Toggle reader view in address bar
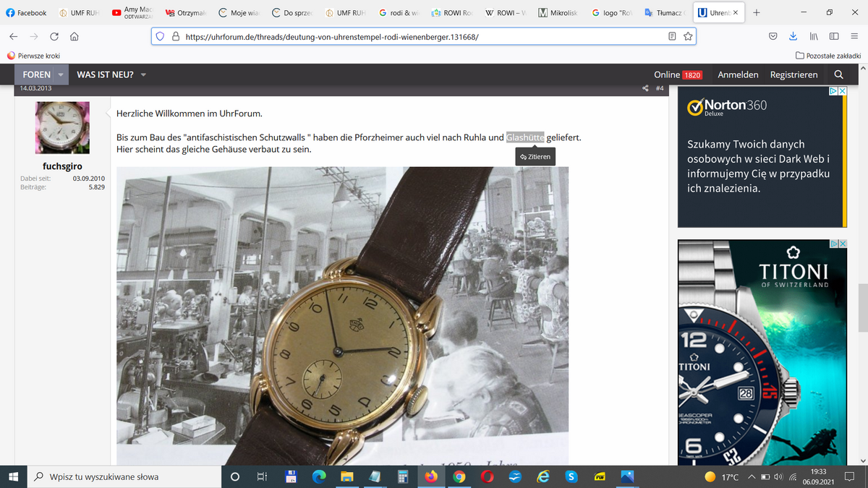The width and height of the screenshot is (868, 488). 672,36
